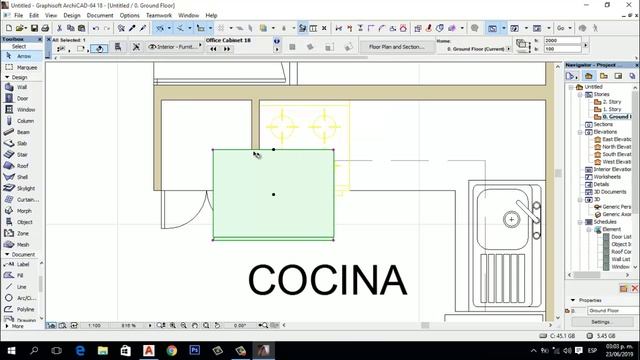Screen dimensions: 640x360
Task: Save the project with floppy icon
Action: click(x=34, y=28)
